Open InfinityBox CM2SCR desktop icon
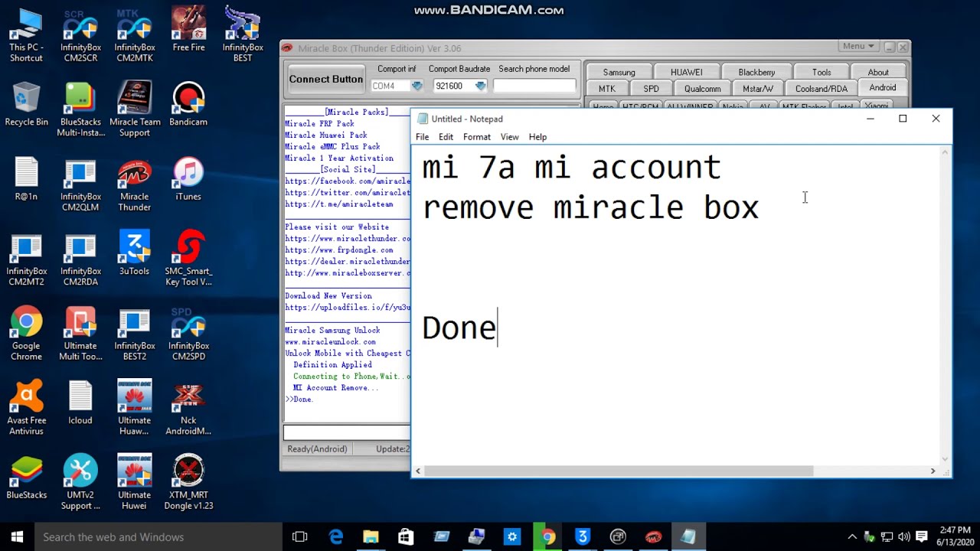Screen dimensions: 980x551 tap(80, 34)
